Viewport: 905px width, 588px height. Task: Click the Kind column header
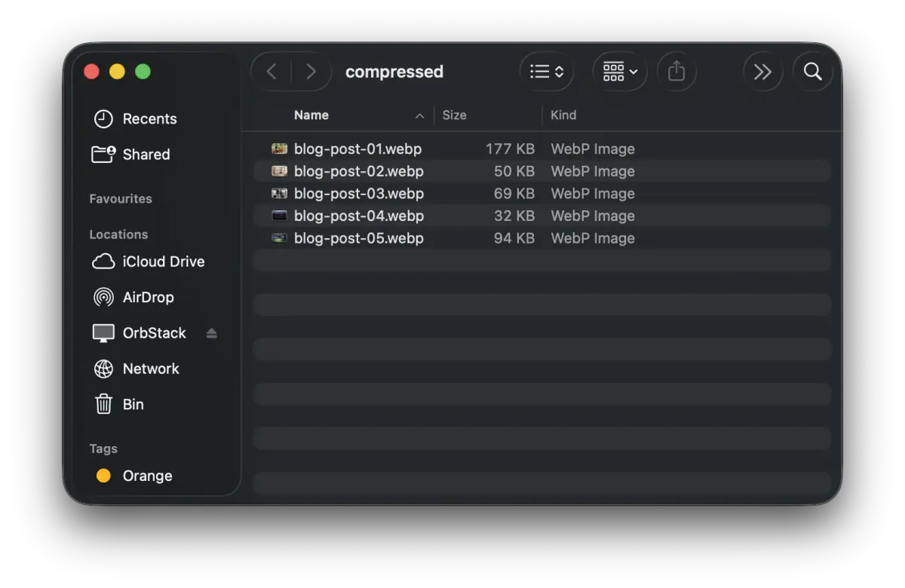(x=563, y=115)
